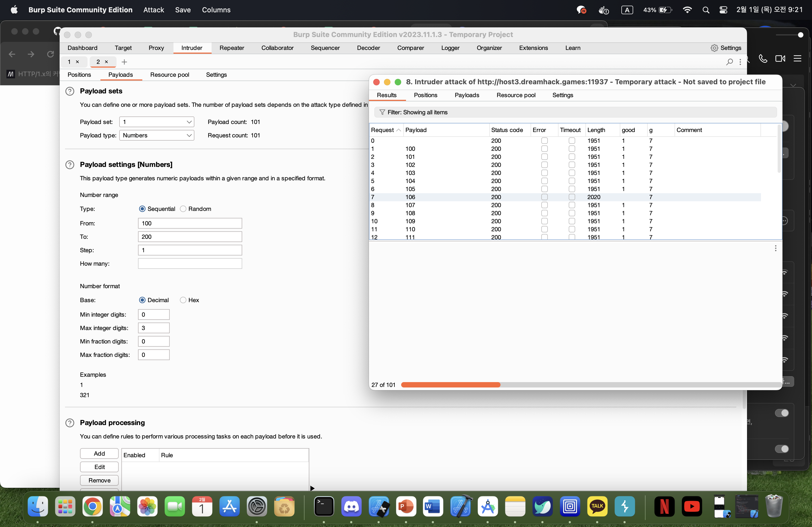Close Intruder tab 1

(77, 62)
